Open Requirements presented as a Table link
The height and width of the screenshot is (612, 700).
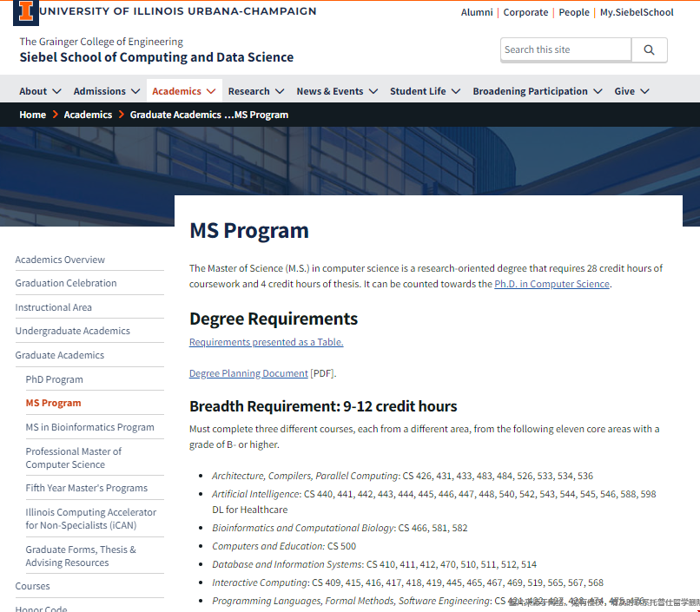[266, 342]
